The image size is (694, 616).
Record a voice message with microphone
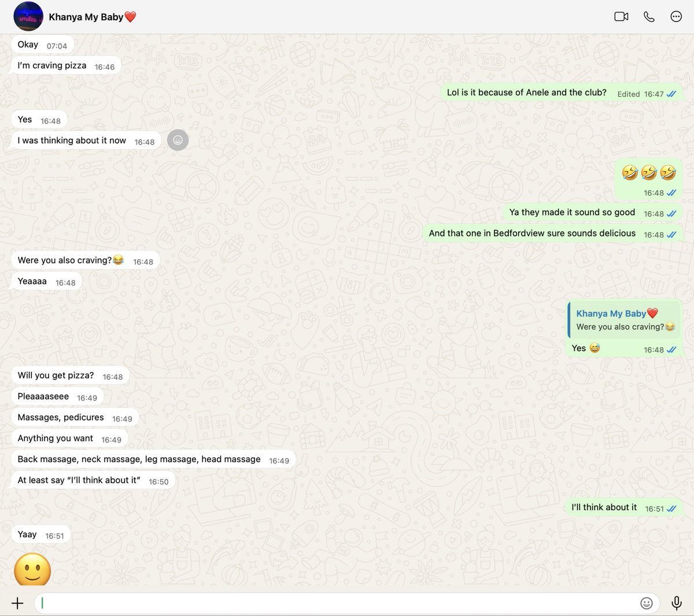[x=676, y=603]
